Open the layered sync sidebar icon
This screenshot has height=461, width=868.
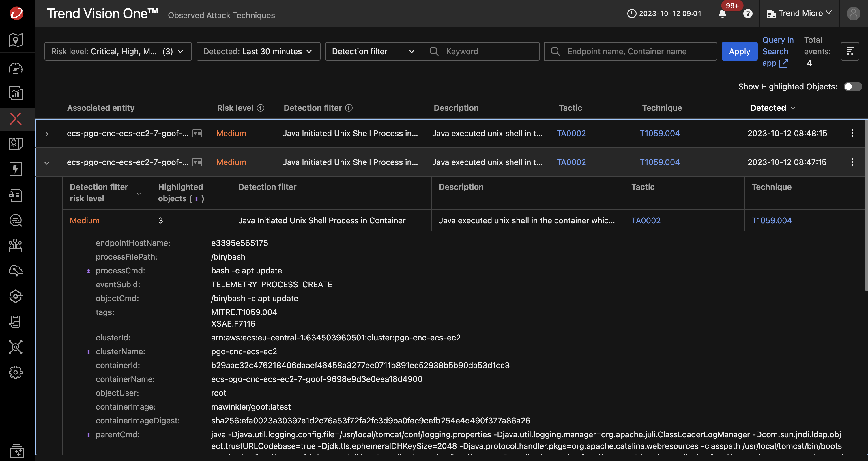coord(16,297)
